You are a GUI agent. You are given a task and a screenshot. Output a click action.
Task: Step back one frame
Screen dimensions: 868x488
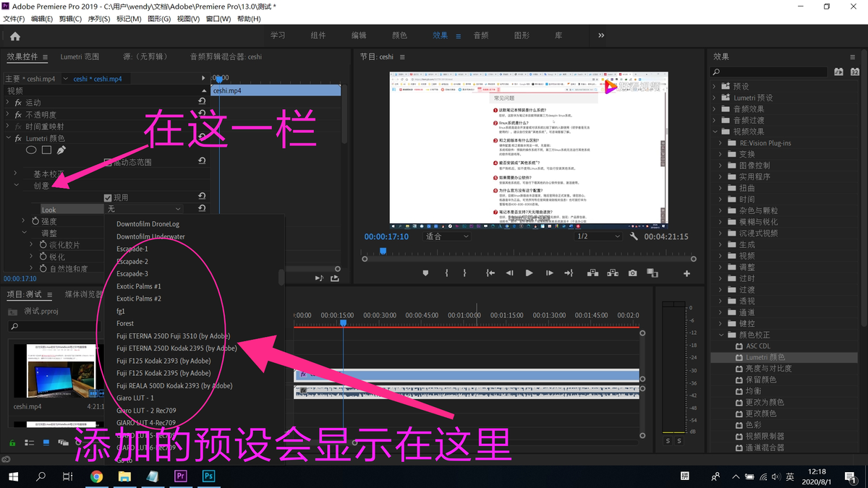tap(509, 273)
